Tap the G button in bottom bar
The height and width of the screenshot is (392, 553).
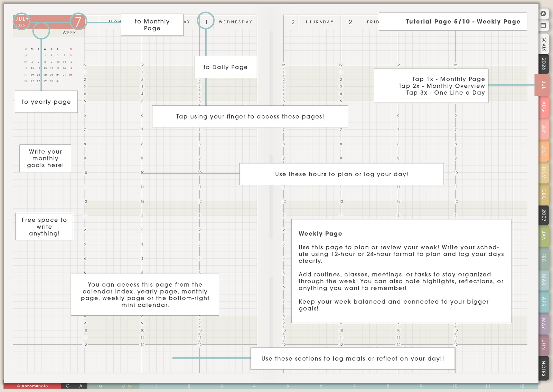[x=68, y=386]
